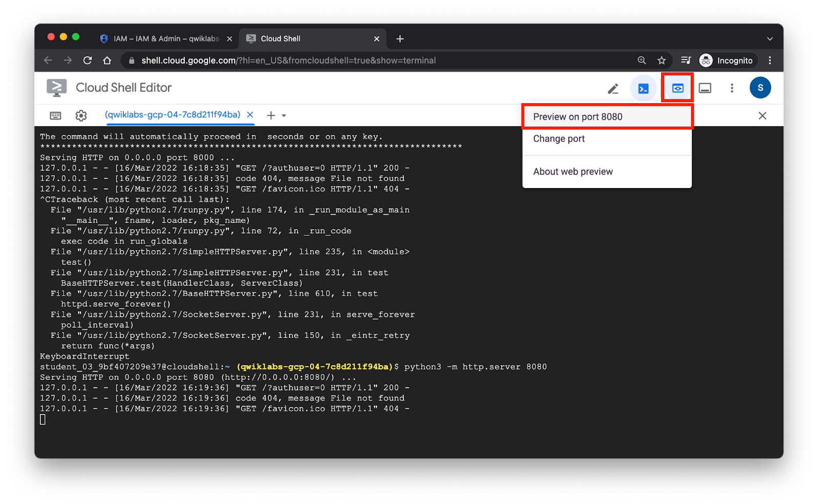This screenshot has height=504, width=818.
Task: Choose Change port from the menu
Action: [559, 139]
